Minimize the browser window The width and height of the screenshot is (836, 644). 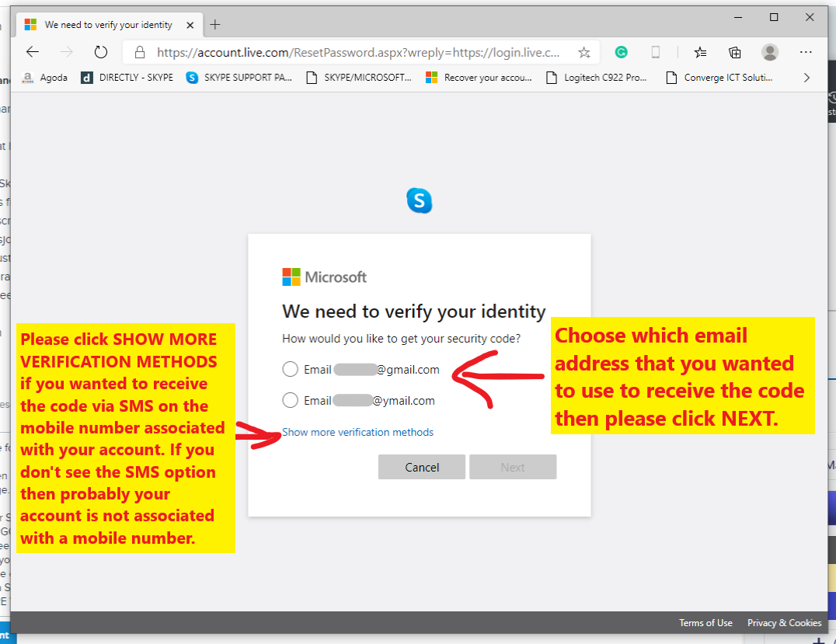click(738, 18)
